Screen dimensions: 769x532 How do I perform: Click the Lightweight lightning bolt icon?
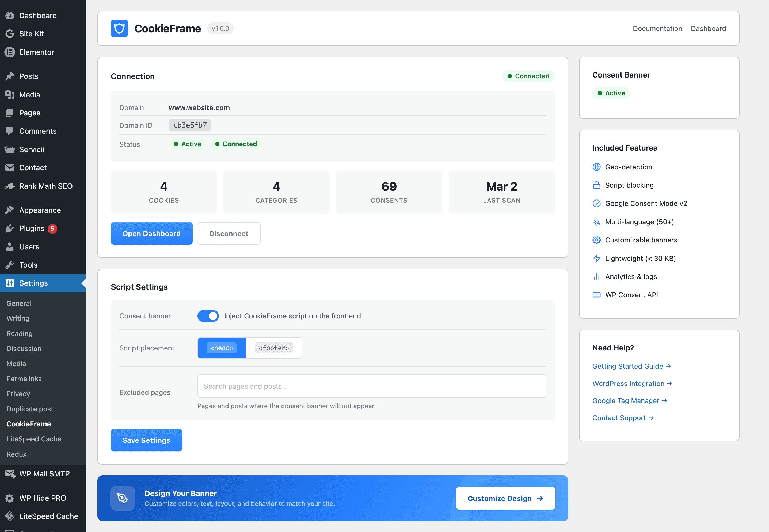596,258
